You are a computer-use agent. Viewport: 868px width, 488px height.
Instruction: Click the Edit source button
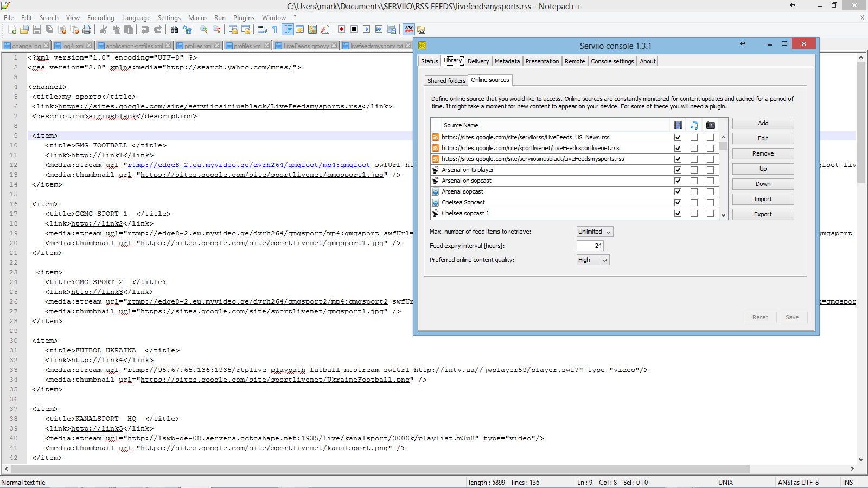pos(763,138)
